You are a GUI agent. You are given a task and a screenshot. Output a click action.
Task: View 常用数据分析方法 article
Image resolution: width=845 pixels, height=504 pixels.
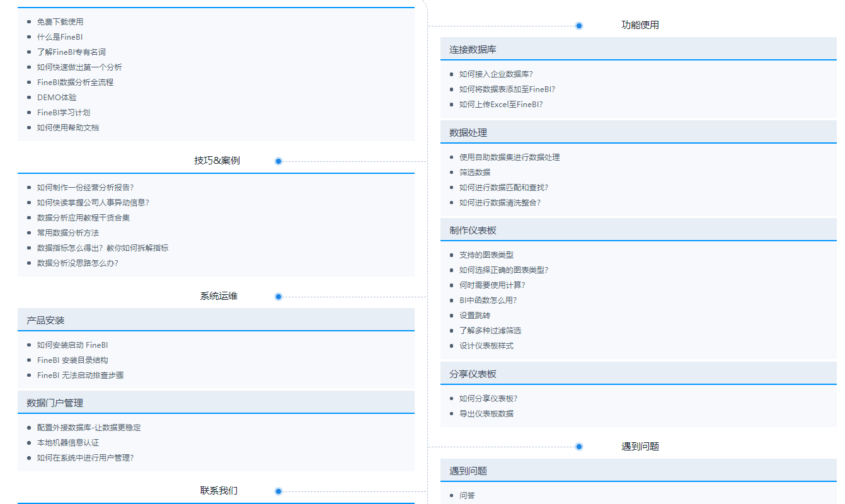point(68,233)
